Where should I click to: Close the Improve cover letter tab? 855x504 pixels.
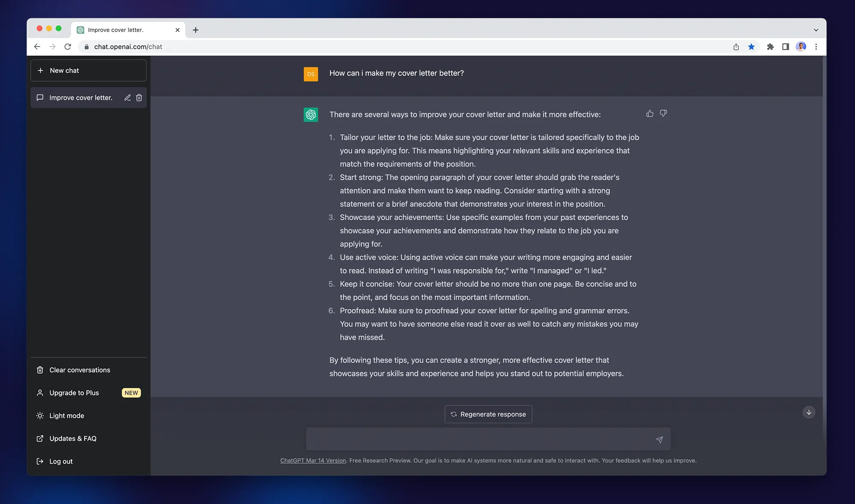pyautogui.click(x=177, y=30)
